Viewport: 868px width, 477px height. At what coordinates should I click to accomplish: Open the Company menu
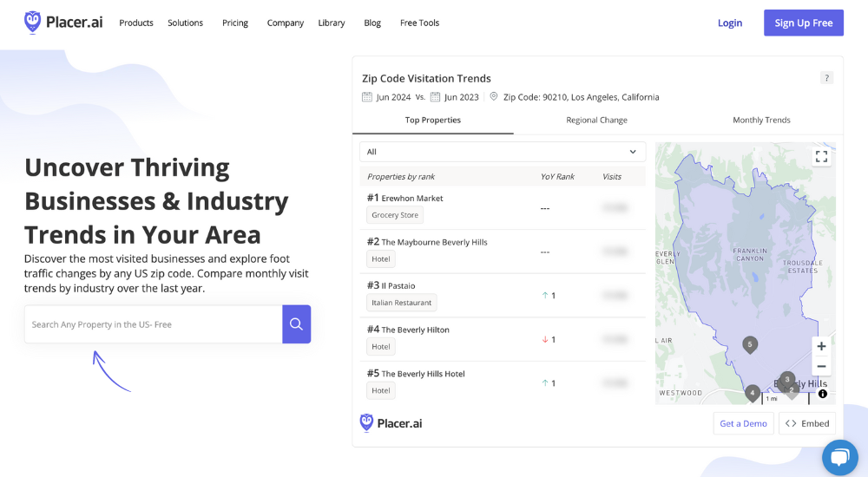pyautogui.click(x=286, y=23)
